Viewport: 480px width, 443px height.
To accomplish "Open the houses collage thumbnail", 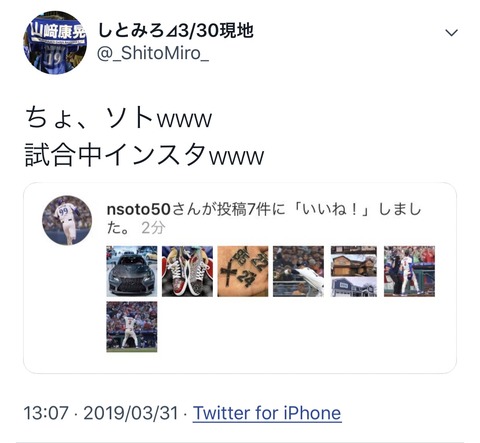I will pyautogui.click(x=354, y=271).
